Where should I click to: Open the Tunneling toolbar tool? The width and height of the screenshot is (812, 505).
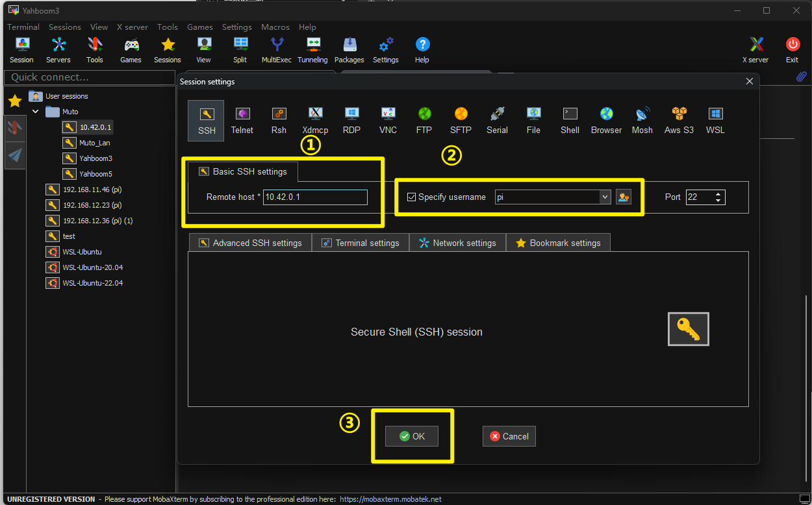pyautogui.click(x=312, y=50)
